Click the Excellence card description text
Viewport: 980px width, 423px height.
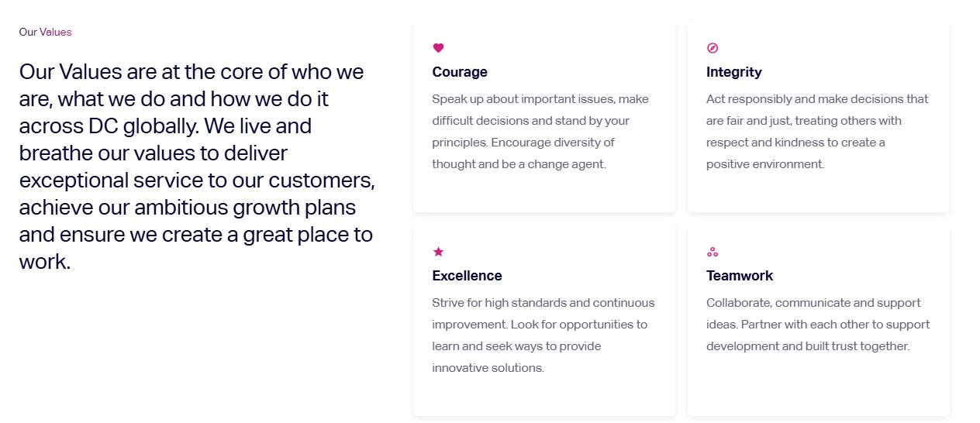(543, 335)
